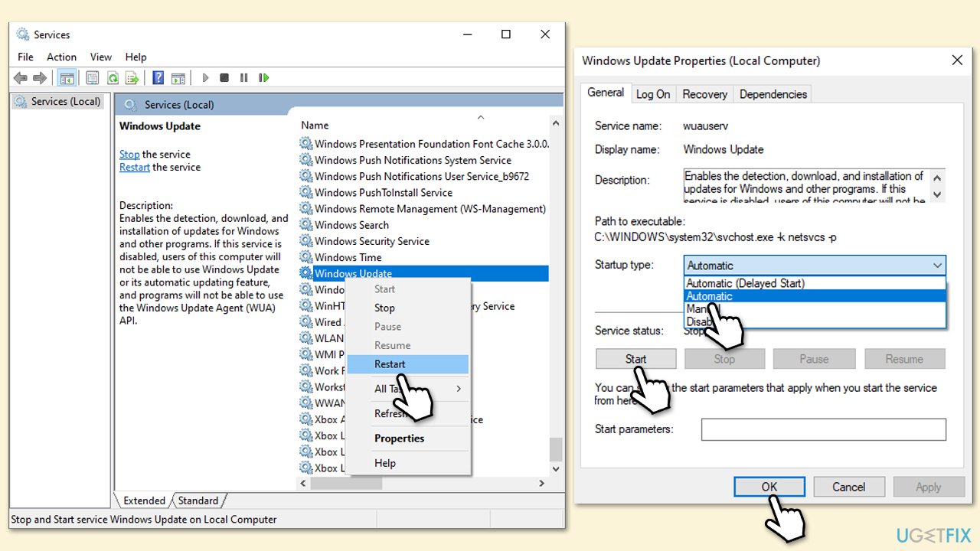Open the Startup type combo box

coord(815,266)
